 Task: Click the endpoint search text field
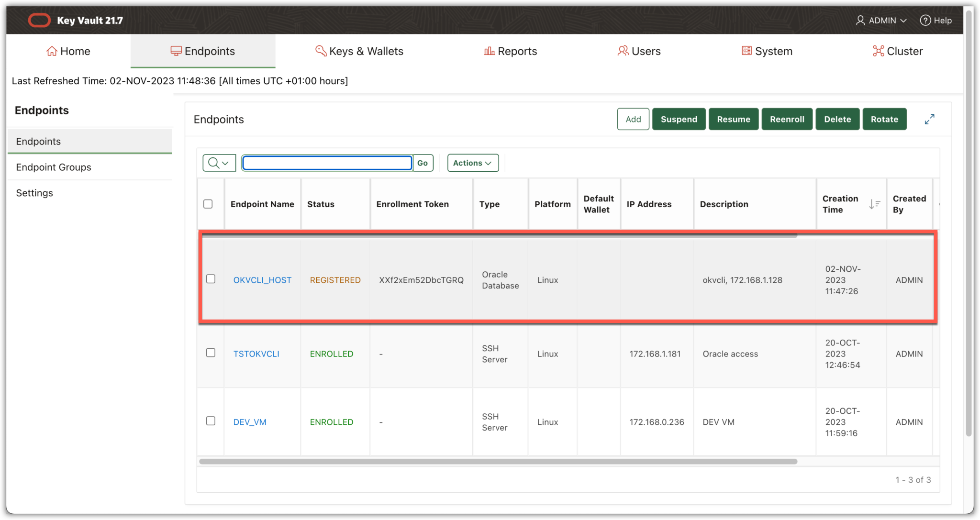(327, 163)
